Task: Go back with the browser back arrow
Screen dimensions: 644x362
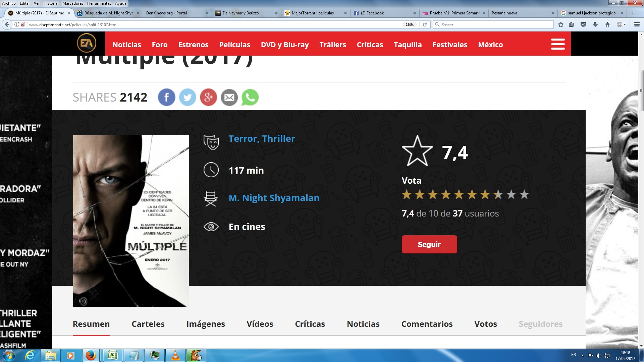Action: [7, 24]
